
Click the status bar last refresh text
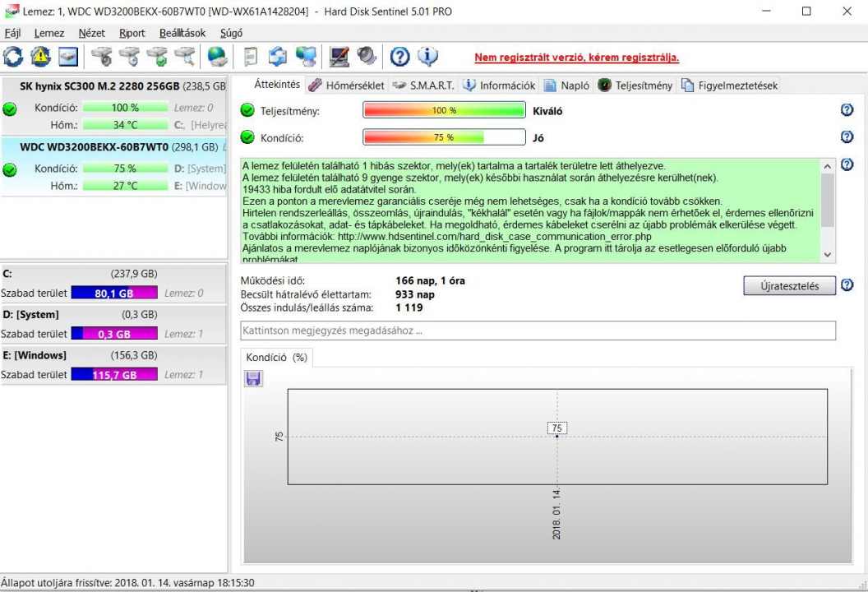pos(128,583)
